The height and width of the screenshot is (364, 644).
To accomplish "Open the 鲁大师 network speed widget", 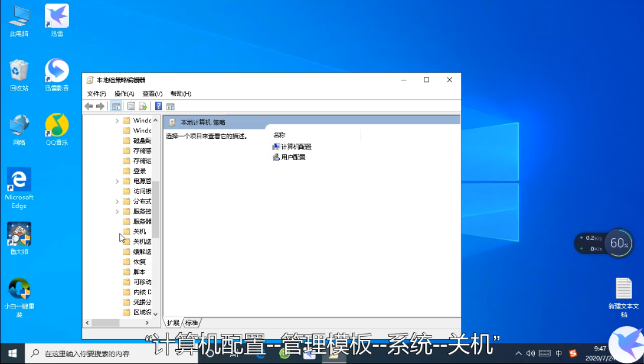I will click(x=603, y=243).
